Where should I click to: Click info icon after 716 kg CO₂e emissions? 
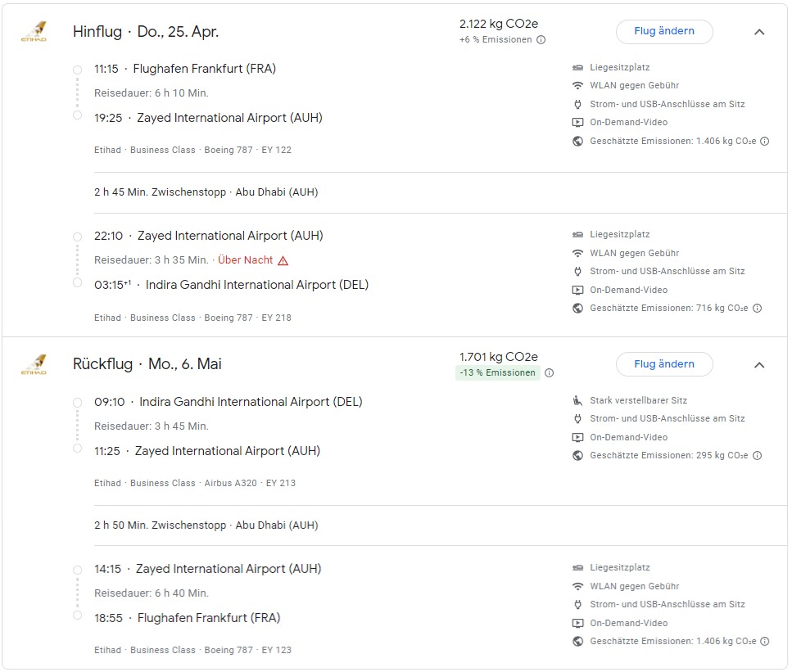coord(758,309)
